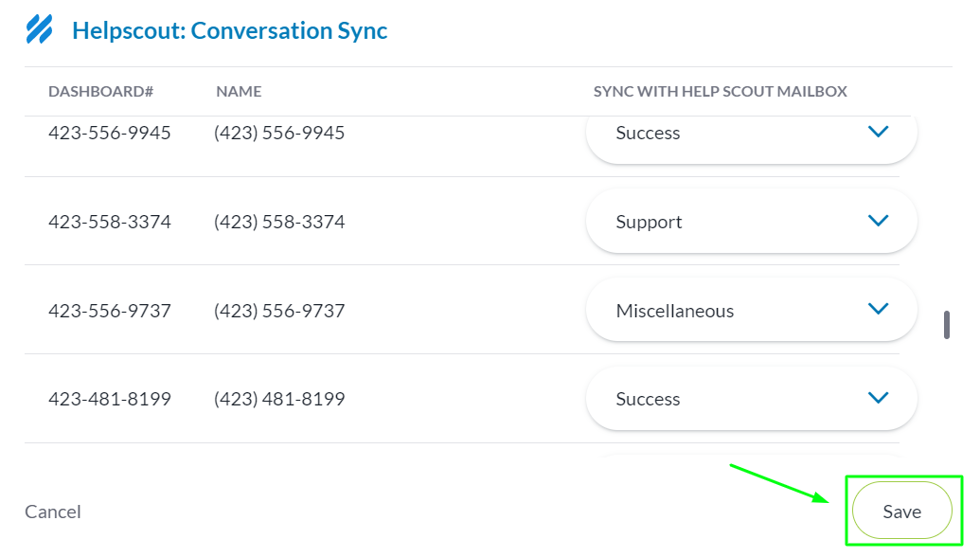Viewport: 980px width, 557px height.
Task: Click the scrollbar thumb of the list
Action: tap(946, 324)
